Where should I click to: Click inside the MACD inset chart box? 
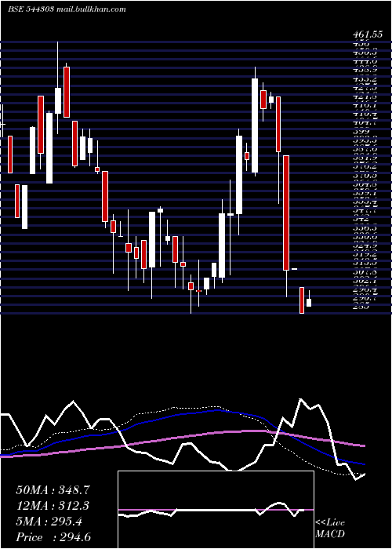coord(216,510)
